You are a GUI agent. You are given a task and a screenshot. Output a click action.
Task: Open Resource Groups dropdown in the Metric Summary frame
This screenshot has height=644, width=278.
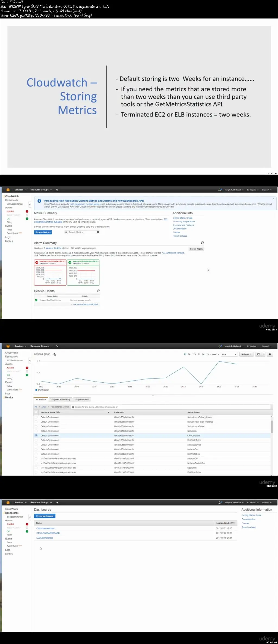(41, 190)
